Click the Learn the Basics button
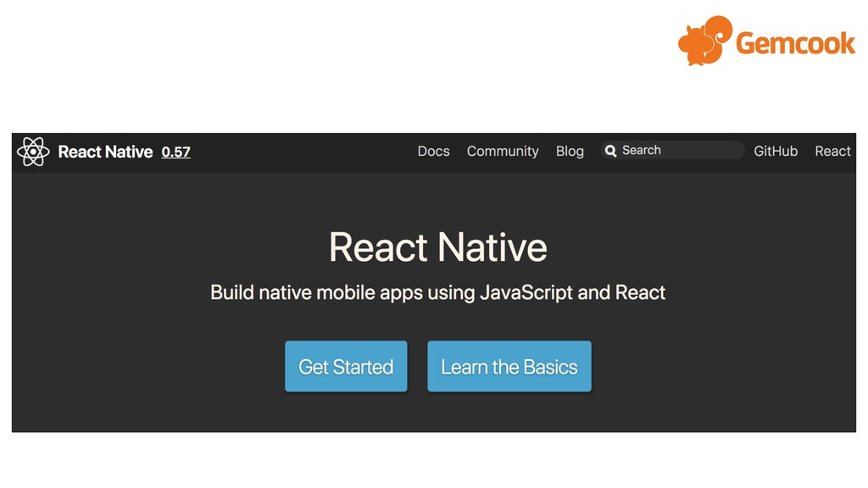The height and width of the screenshot is (488, 868). (509, 366)
